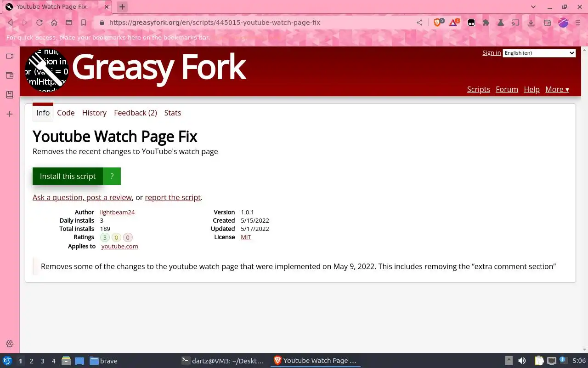588x368 pixels.
Task: Open the system start menu icon in taskbar
Action: (x=7, y=361)
